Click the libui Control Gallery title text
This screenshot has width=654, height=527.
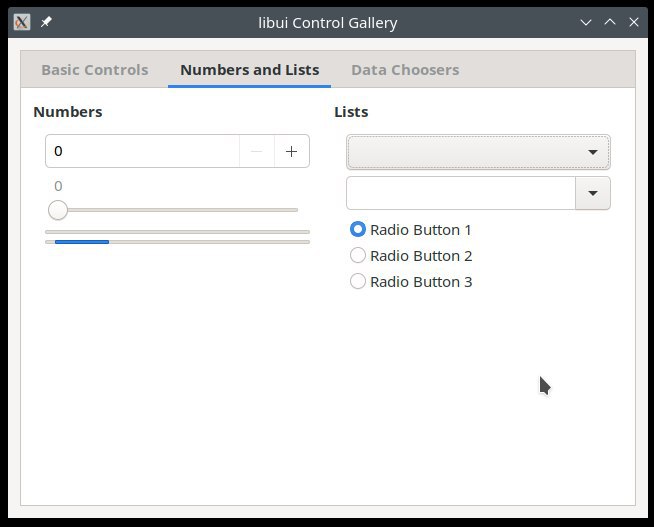327,23
